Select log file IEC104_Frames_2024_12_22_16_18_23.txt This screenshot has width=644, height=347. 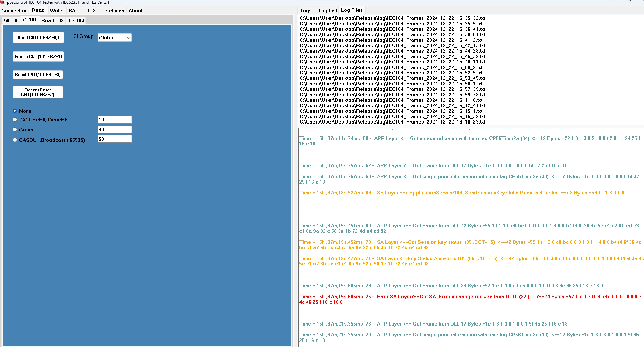point(392,122)
